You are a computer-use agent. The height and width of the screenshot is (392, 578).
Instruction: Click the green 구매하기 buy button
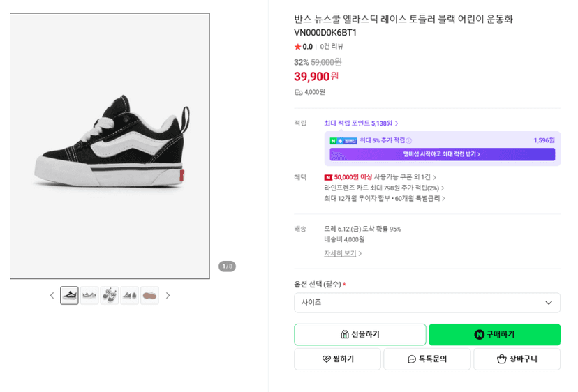click(x=494, y=334)
